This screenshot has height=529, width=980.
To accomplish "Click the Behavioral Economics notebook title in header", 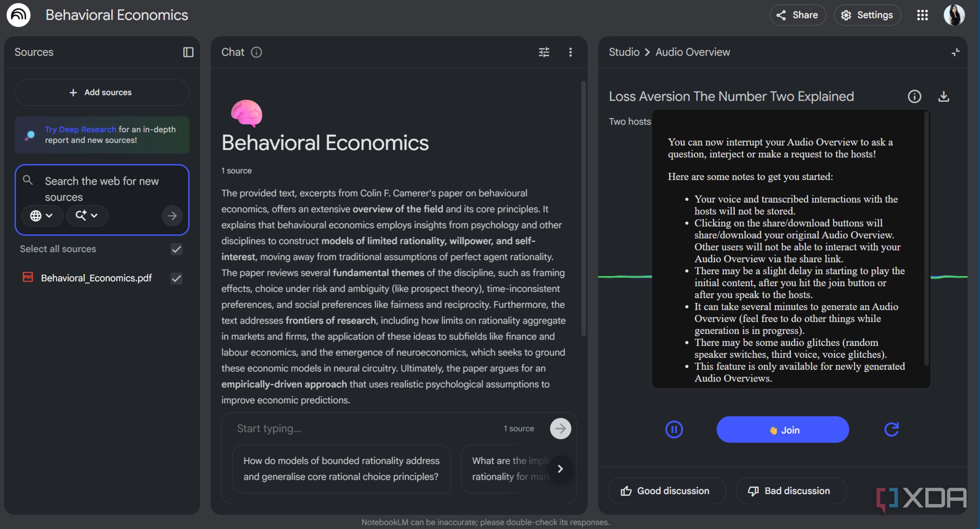I will 117,15.
